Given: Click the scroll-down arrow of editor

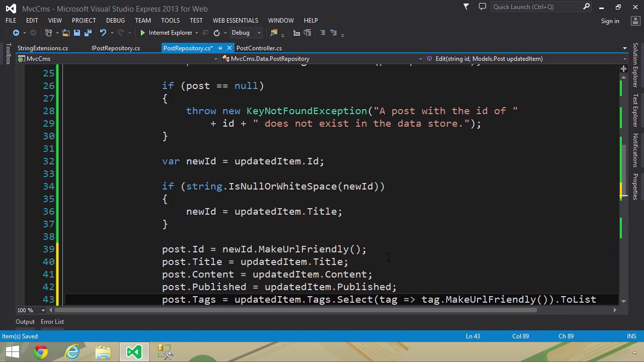Looking at the screenshot, I should [x=623, y=301].
